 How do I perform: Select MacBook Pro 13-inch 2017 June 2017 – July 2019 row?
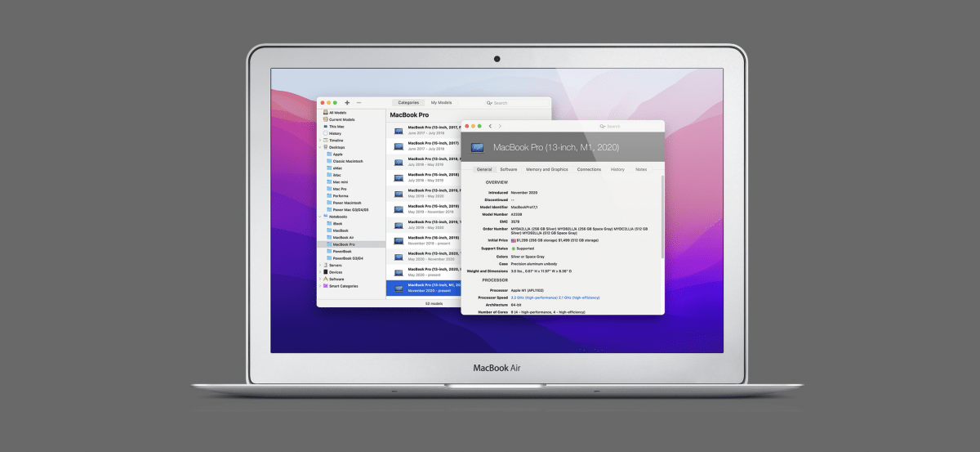point(425,130)
